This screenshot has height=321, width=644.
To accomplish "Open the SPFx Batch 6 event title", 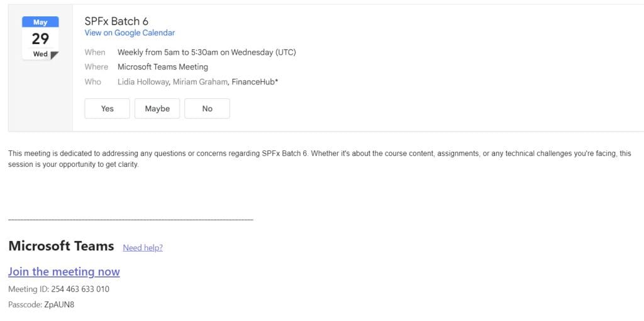I will coord(116,21).
